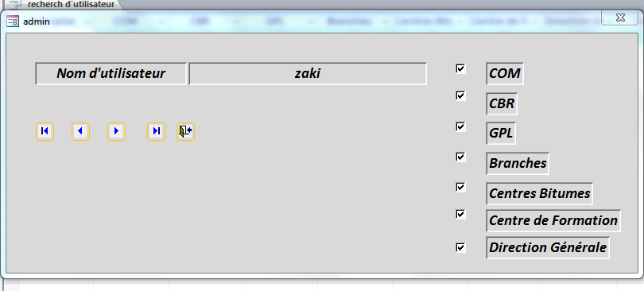Viewport: 644px width, 291px height.
Task: Toggle the CBR checkbox
Action: (460, 96)
